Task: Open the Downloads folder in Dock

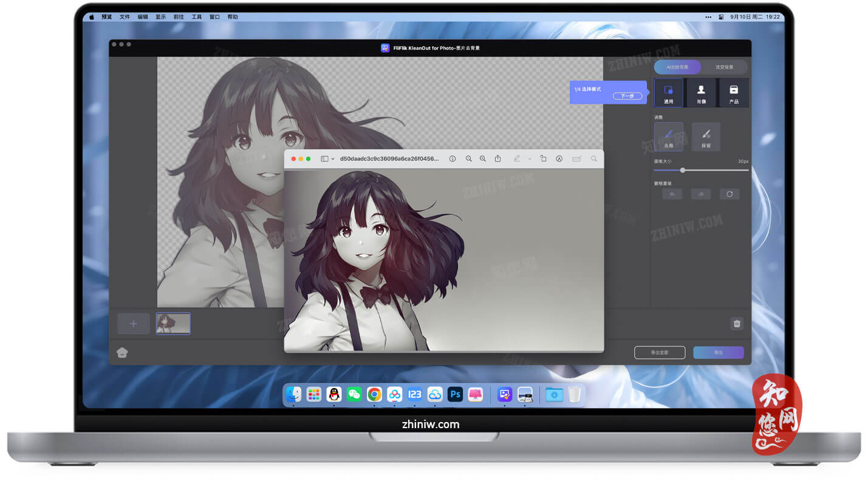Action: tap(554, 394)
